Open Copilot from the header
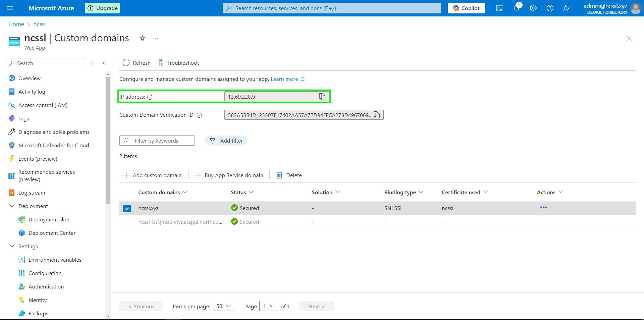This screenshot has height=320, width=644. 466,8
